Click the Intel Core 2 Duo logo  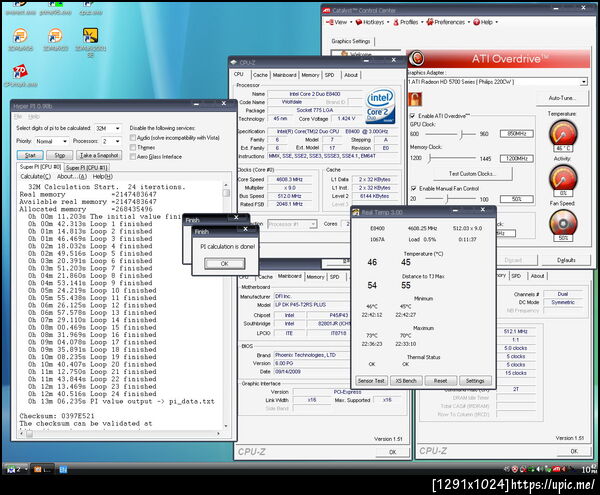[x=380, y=106]
